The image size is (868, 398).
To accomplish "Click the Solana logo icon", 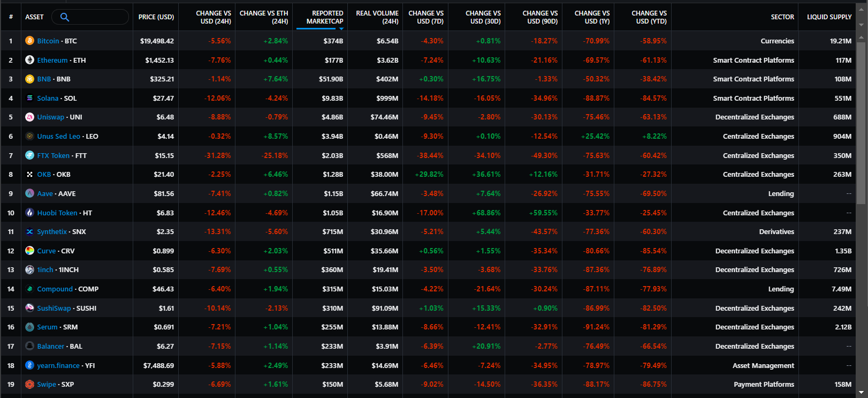I will point(30,98).
